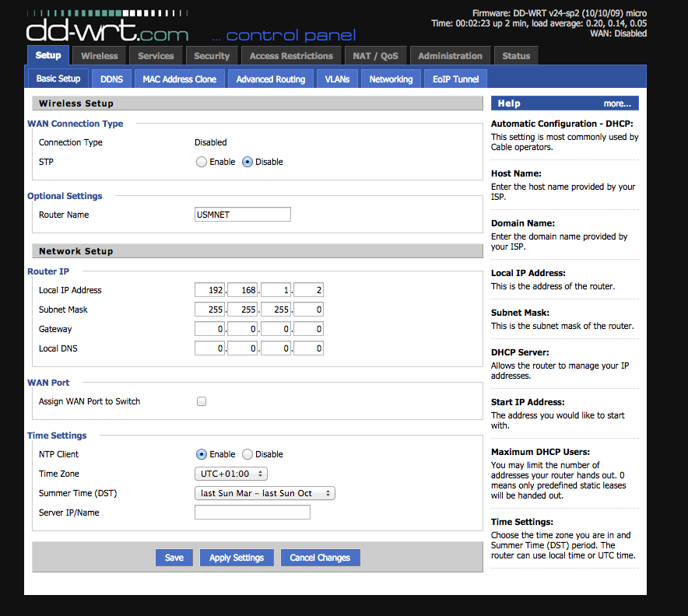Select the VLANs sub-tab
This screenshot has width=688, height=616.
tap(337, 79)
